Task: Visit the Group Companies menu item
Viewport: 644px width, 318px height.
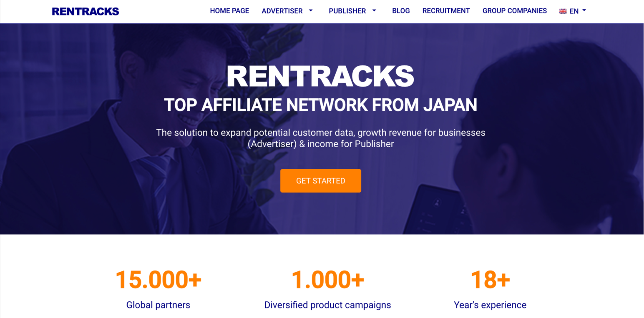Action: [514, 11]
